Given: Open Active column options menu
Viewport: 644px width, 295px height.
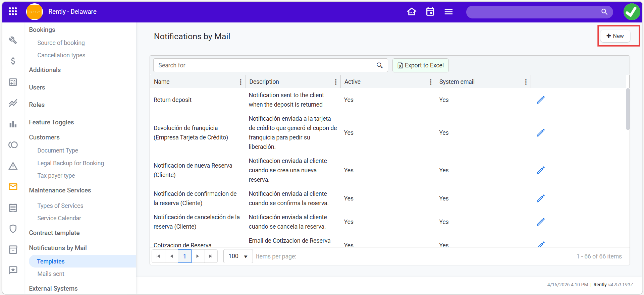Looking at the screenshot, I should click(x=431, y=82).
